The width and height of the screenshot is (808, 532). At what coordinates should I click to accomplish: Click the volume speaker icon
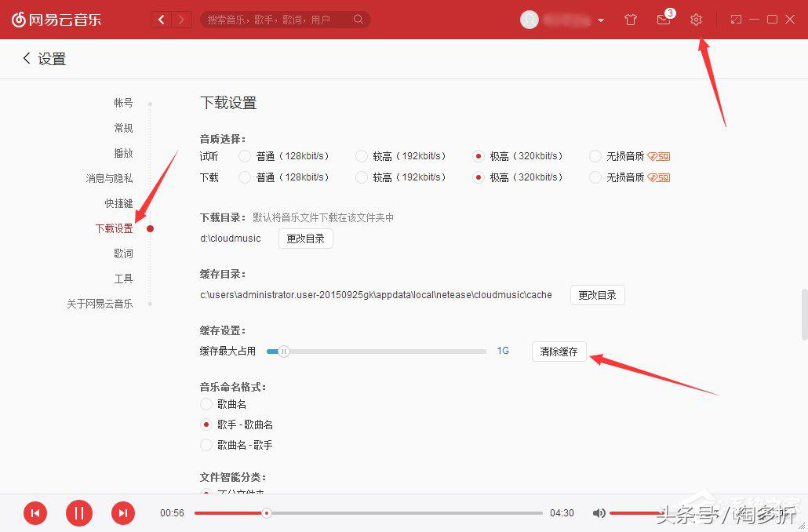[x=599, y=512]
